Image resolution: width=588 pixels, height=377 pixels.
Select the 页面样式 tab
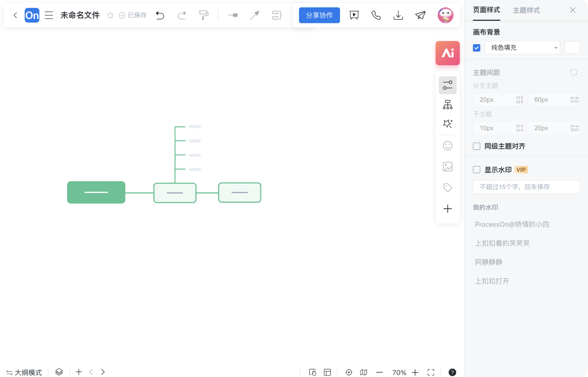tap(486, 10)
